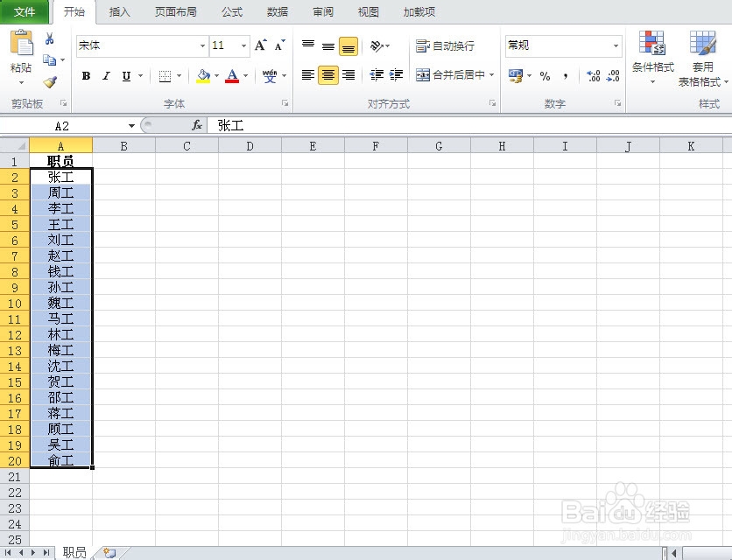Open the 文件 File tab
This screenshot has width=732, height=560.
click(x=25, y=11)
